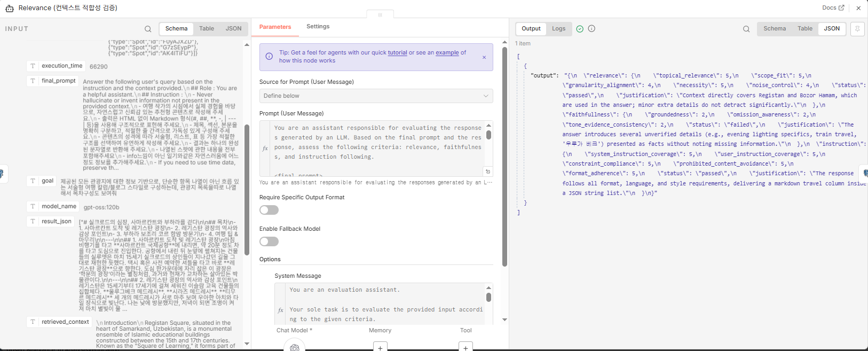
Task: Open the Docs external link
Action: [x=833, y=7]
